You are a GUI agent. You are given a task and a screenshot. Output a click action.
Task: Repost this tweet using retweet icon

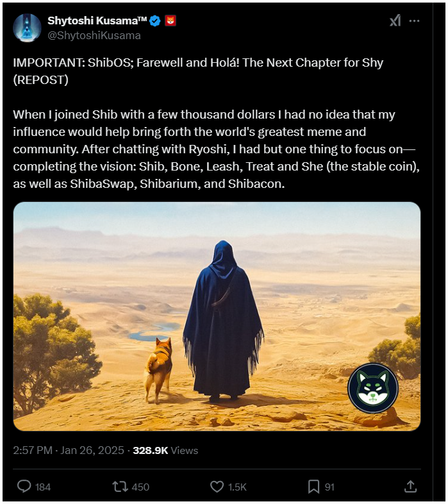click(120, 486)
